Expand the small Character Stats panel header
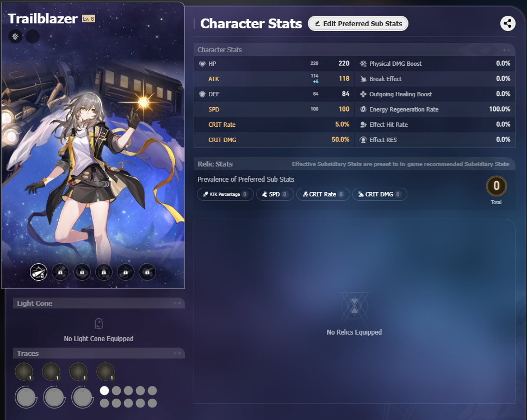Image resolution: width=527 pixels, height=420 pixels. tap(355, 50)
